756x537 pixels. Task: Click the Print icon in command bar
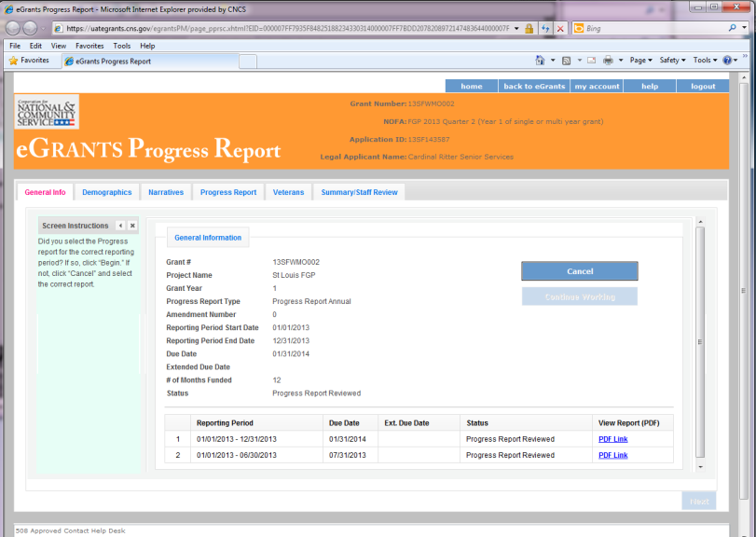tap(608, 61)
